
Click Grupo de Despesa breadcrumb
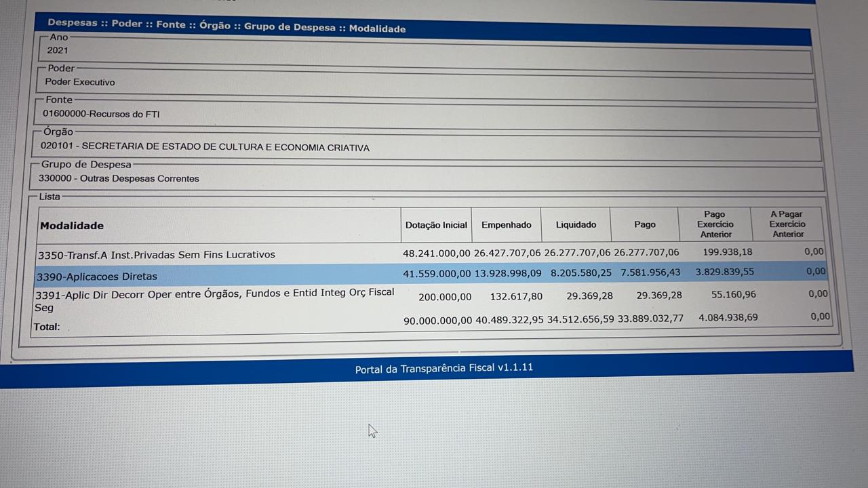point(290,27)
